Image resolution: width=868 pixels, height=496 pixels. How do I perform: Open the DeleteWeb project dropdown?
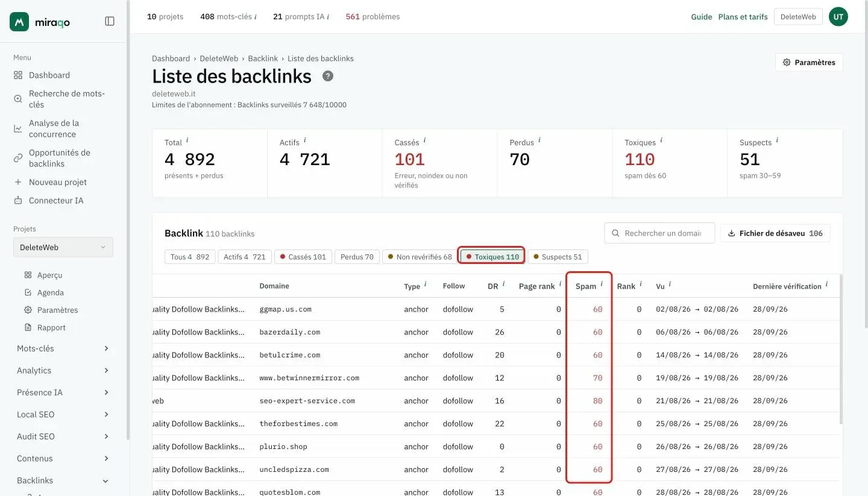(63, 247)
